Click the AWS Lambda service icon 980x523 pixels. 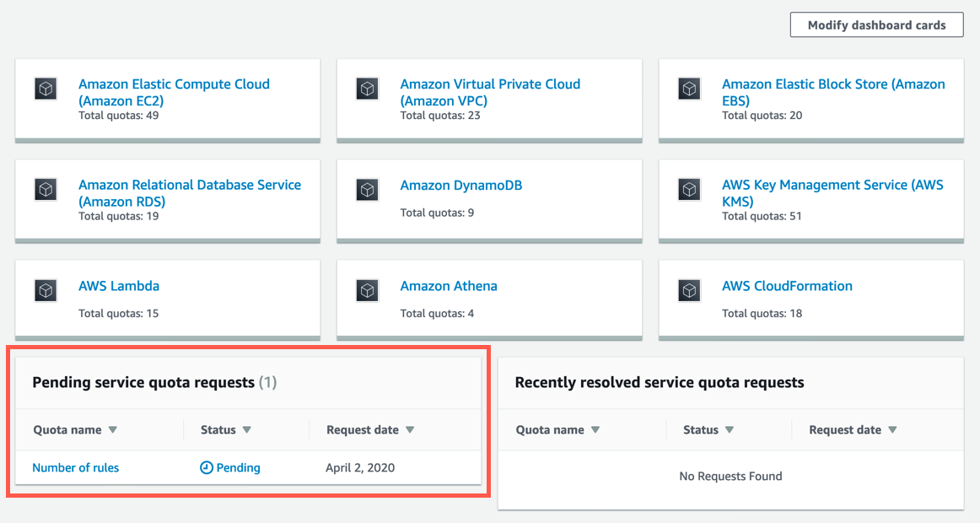point(45,289)
